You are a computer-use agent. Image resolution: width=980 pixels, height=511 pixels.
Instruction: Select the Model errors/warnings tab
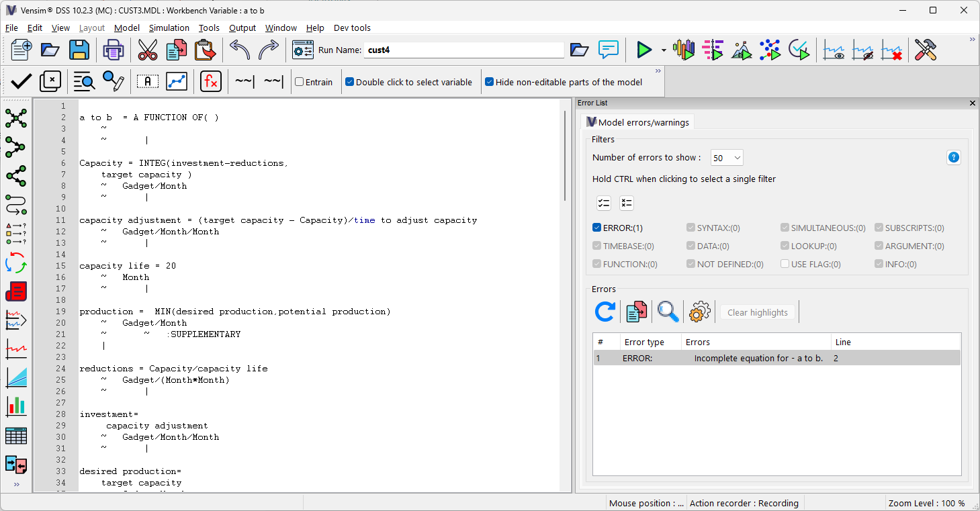click(x=637, y=122)
